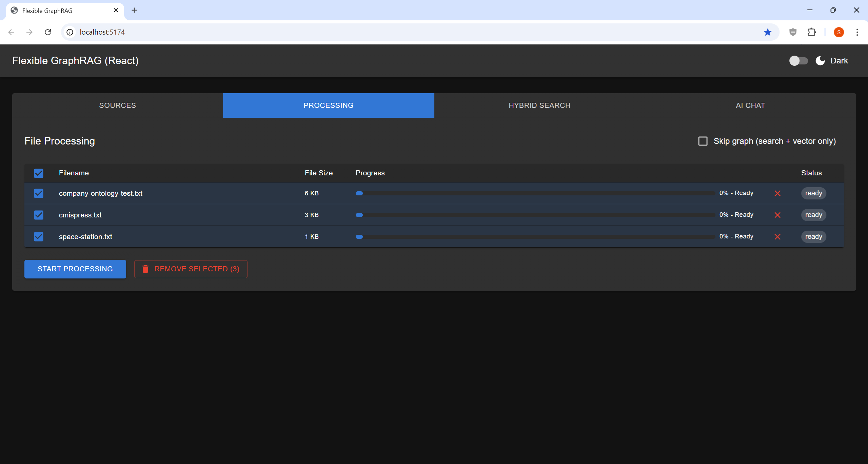This screenshot has width=868, height=464.
Task: Uncheck the select-all checkbox in the table header
Action: 38,173
